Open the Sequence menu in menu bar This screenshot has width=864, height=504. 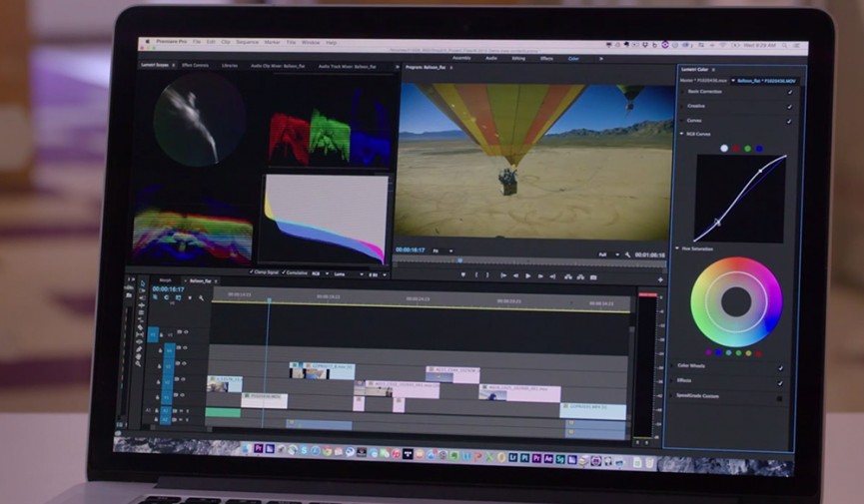tap(248, 42)
